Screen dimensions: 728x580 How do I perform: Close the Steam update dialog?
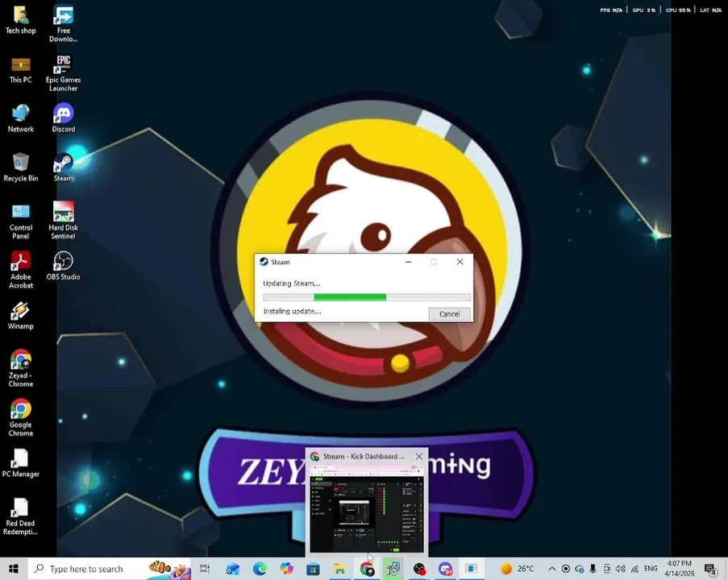coord(460,262)
